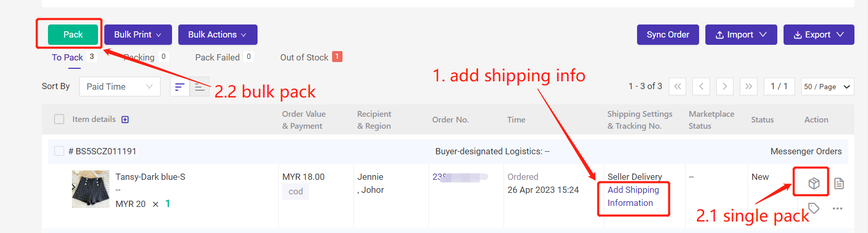Image resolution: width=868 pixels, height=233 pixels.
Task: Click the green Pack button
Action: pos(73,34)
